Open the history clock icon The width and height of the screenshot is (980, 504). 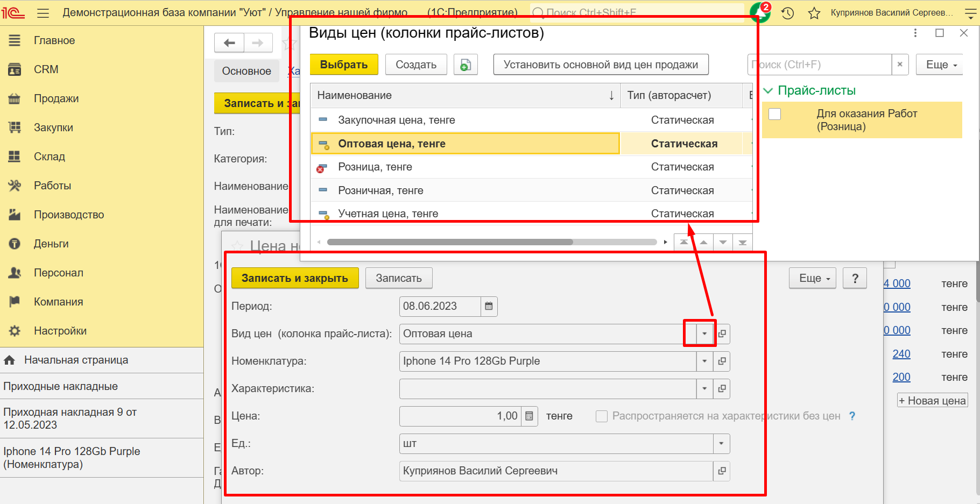[x=787, y=13]
